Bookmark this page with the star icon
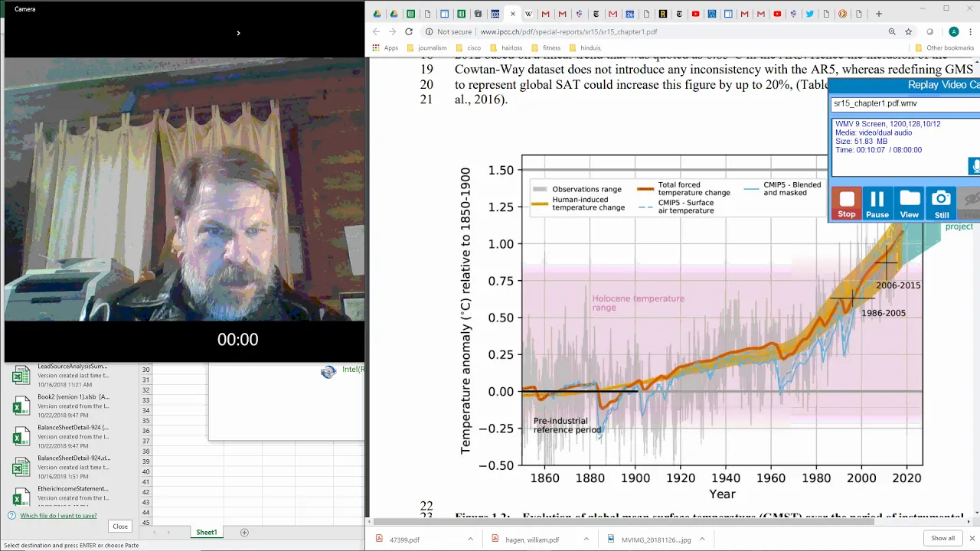Screen dimensions: 980x551 pos(909,32)
